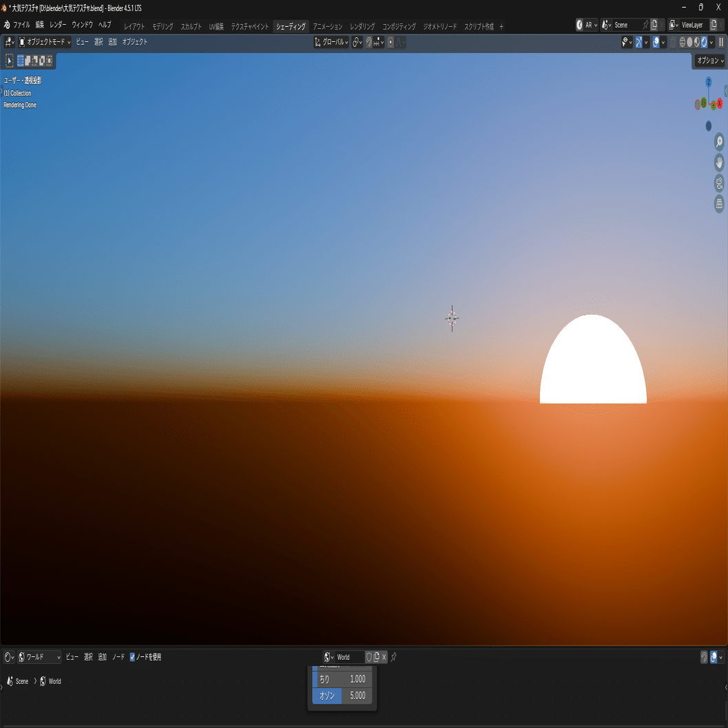The image size is (728, 728).
Task: Open node editor 追加 menu
Action: pos(102,657)
